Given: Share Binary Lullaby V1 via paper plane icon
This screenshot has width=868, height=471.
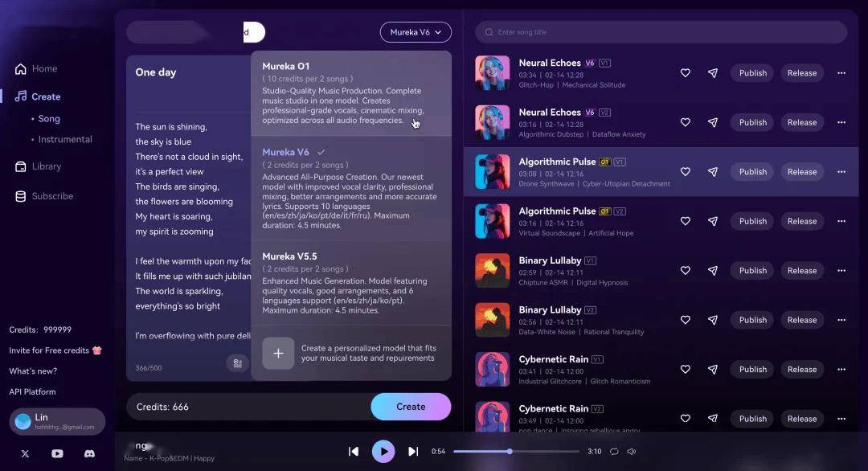Looking at the screenshot, I should 713,271.
